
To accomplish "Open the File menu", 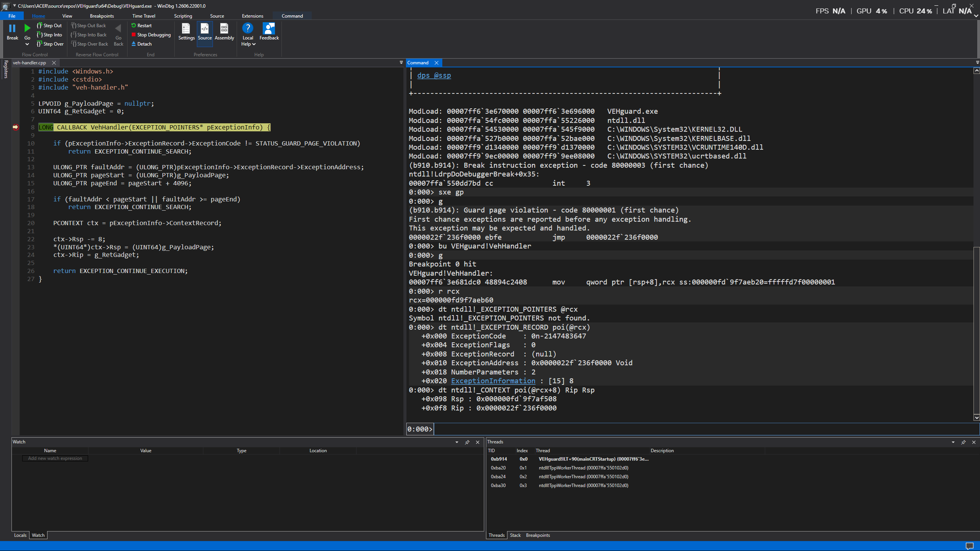I will tap(12, 16).
